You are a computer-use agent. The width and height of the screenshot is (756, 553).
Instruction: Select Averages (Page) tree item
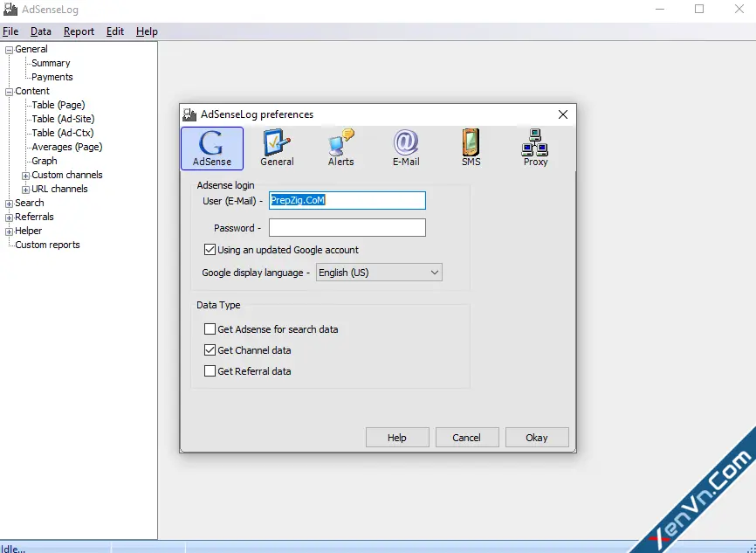pos(67,147)
